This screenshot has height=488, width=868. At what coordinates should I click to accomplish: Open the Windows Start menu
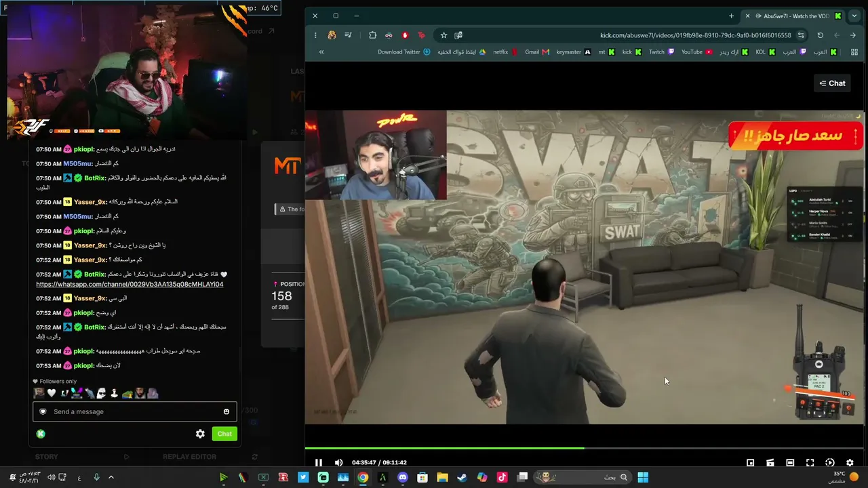[x=643, y=477]
